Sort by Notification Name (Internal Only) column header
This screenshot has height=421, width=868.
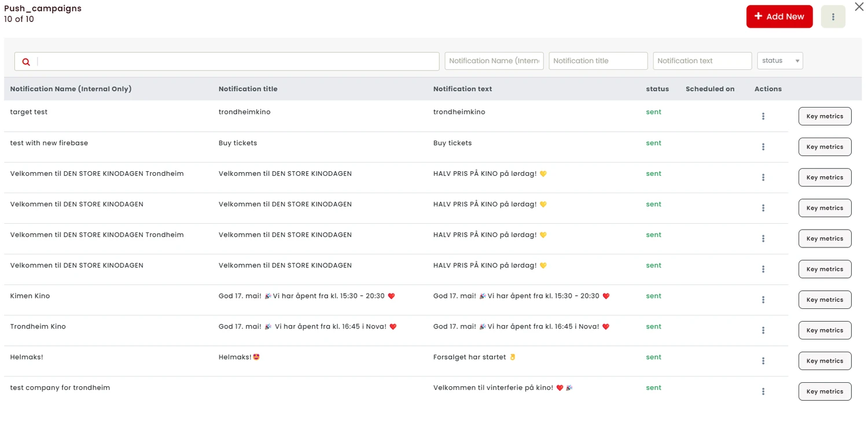coord(71,89)
